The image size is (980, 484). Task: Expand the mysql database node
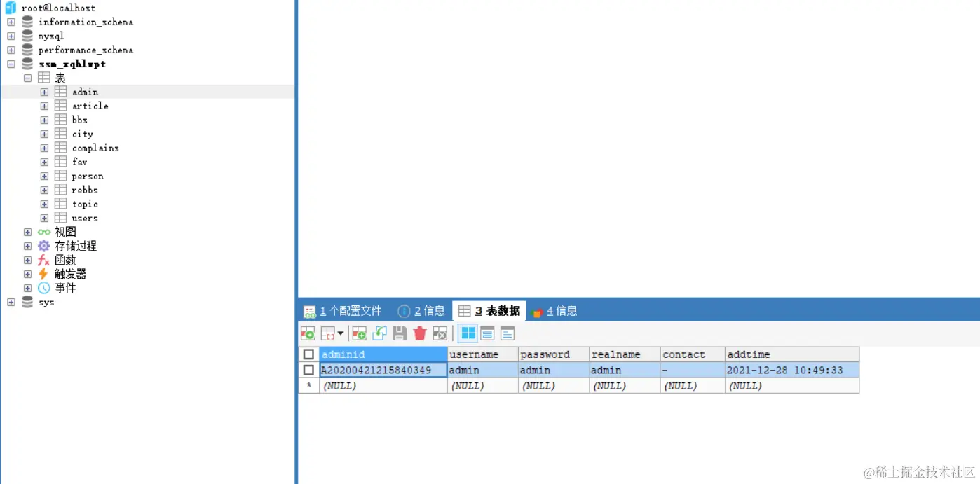click(x=11, y=36)
